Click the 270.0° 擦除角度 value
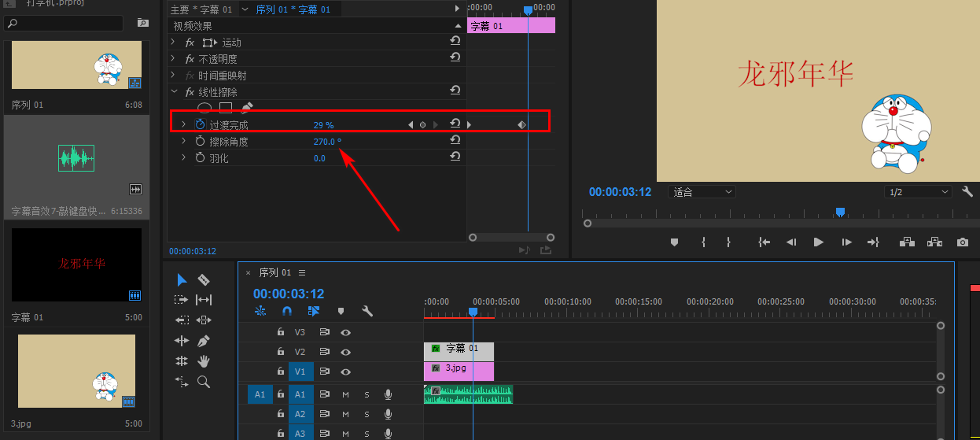980x440 pixels. (327, 142)
